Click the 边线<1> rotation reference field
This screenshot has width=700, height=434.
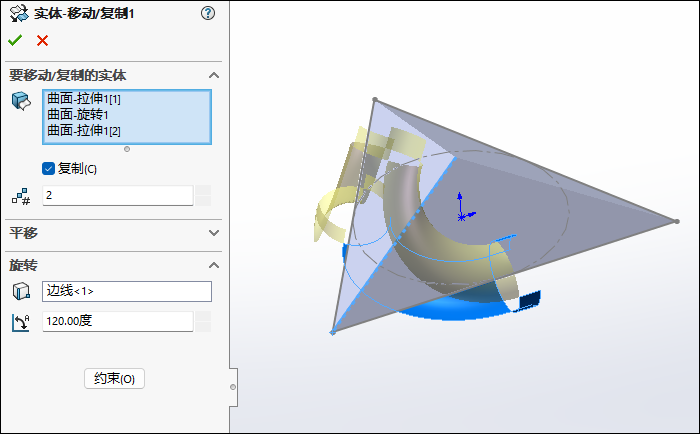[x=127, y=291]
